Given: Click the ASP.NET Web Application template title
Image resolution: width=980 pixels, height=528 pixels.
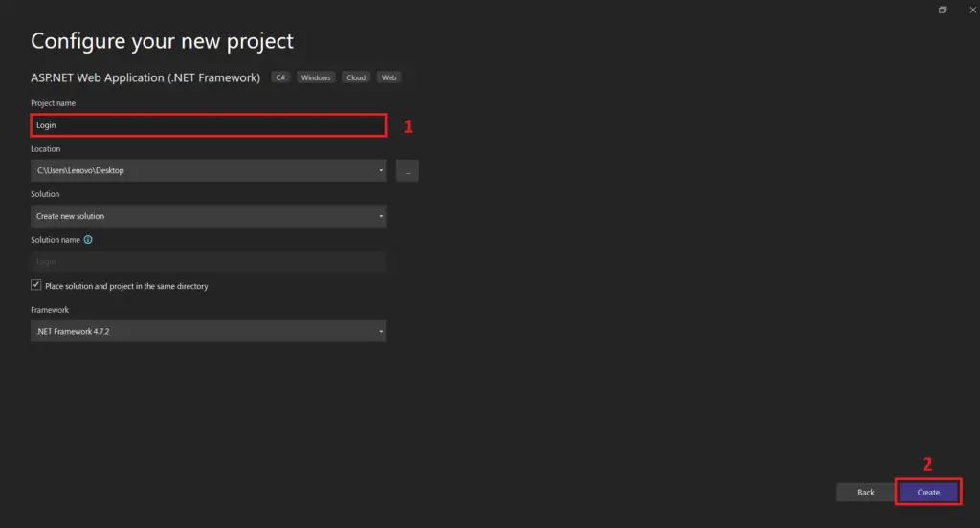Looking at the screenshot, I should [145, 77].
